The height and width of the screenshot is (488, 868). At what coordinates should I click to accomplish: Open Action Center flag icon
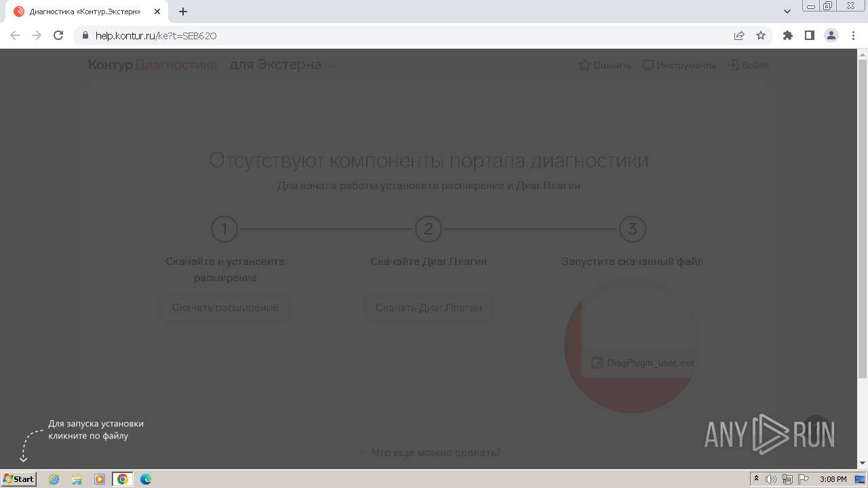803,479
